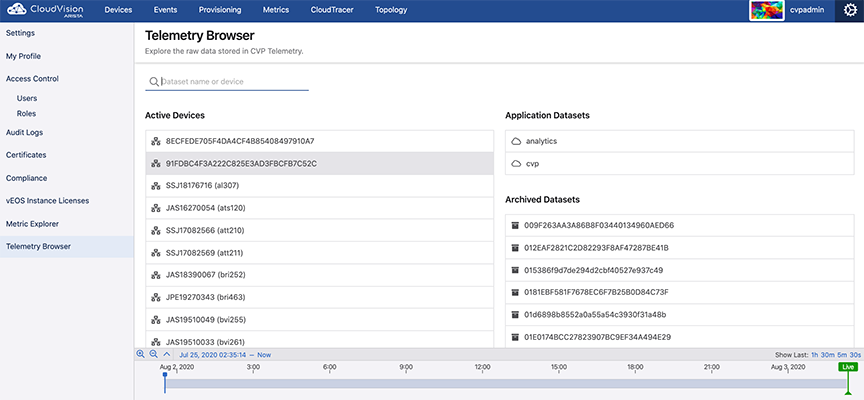Select Telemetry Browser in the sidebar

pyautogui.click(x=67, y=246)
